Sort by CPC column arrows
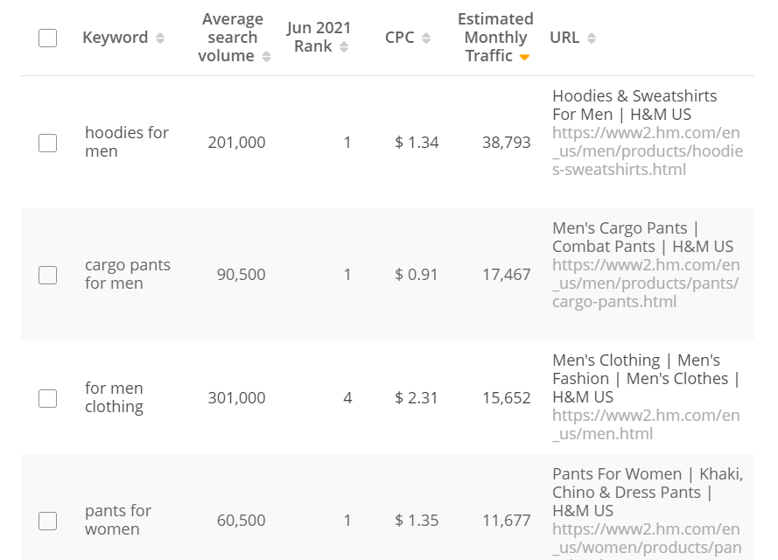778x560 pixels. (x=426, y=38)
